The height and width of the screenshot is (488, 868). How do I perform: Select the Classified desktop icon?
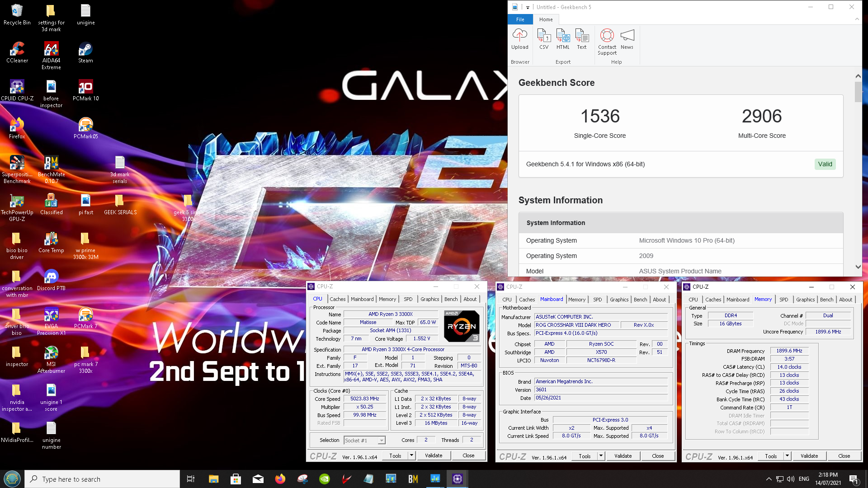click(x=51, y=204)
